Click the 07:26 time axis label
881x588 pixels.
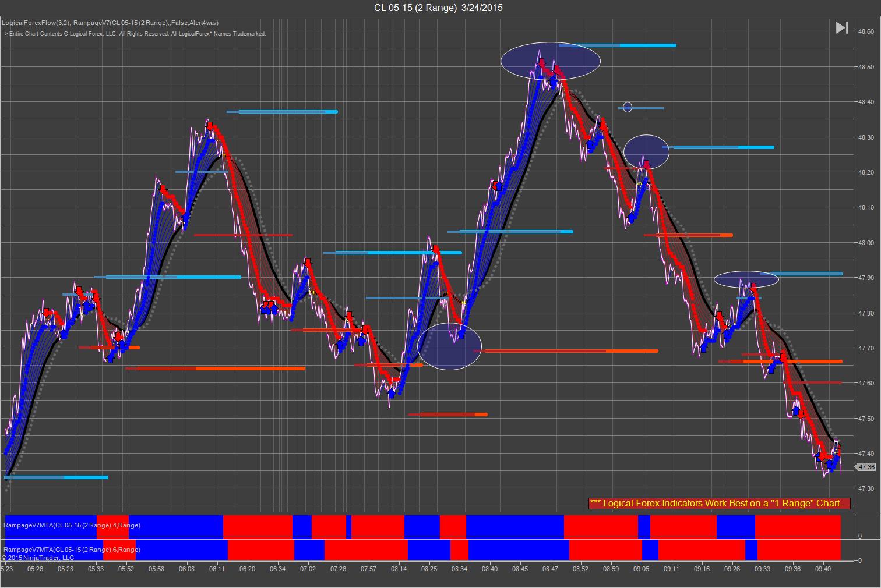pos(339,569)
